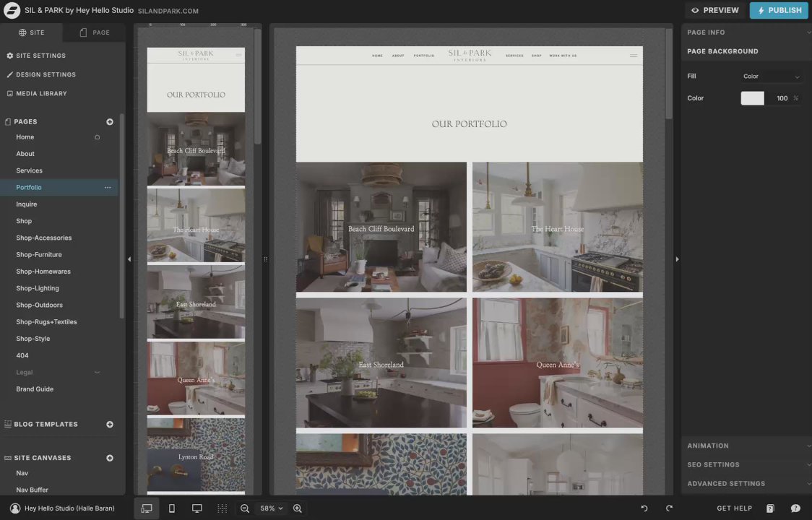Select the Shop-Furniture page

coord(39,255)
